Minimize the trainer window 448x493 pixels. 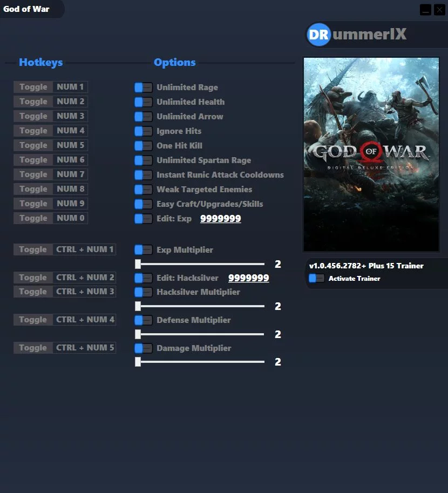(x=425, y=10)
